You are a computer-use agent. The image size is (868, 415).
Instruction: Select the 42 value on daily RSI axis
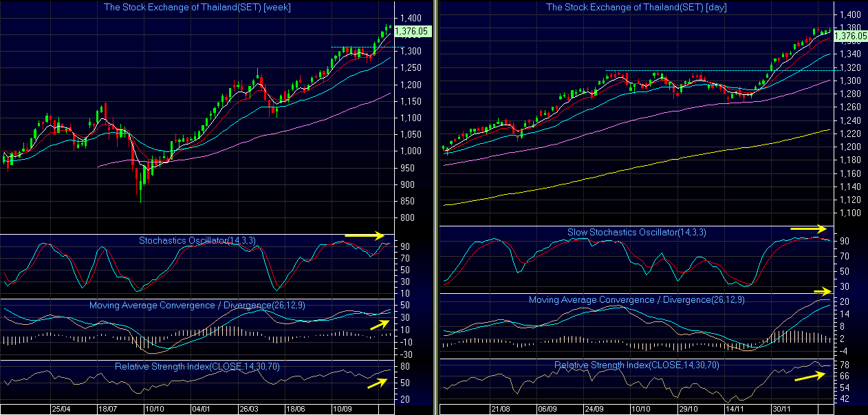point(844,399)
